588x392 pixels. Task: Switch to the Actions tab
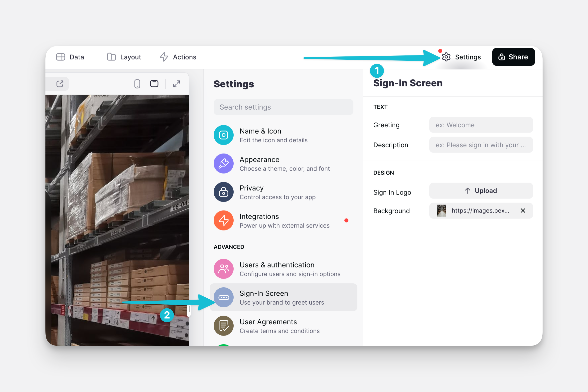tap(178, 57)
